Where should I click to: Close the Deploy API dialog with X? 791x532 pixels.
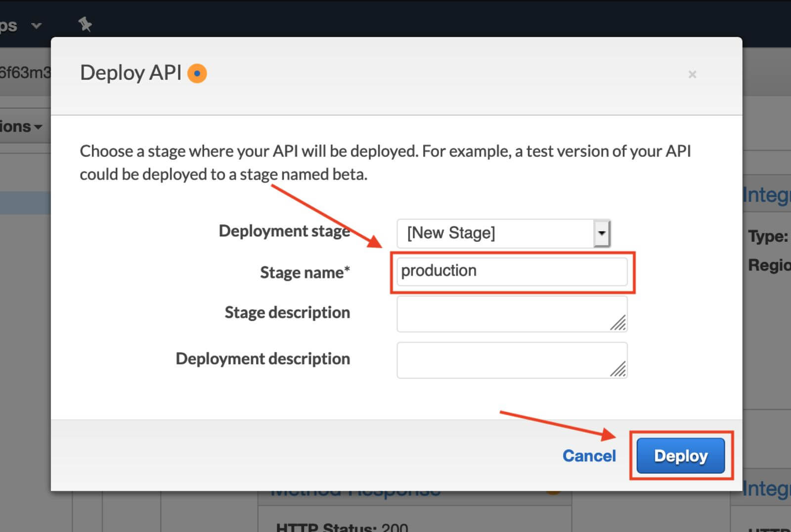(x=692, y=74)
